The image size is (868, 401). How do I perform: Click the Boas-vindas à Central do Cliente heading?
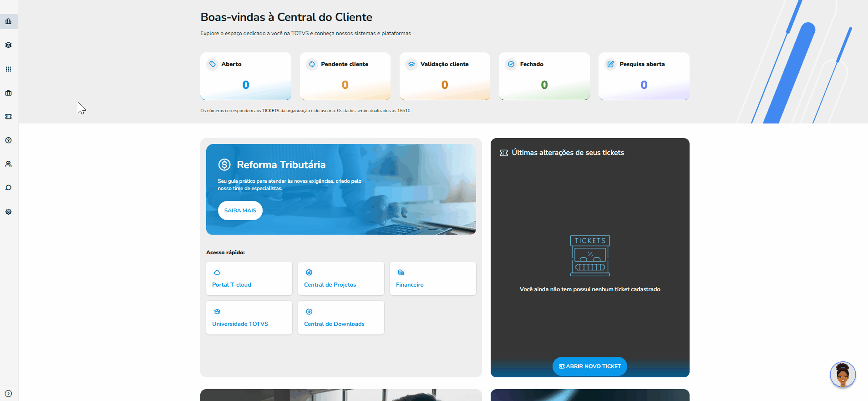286,17
